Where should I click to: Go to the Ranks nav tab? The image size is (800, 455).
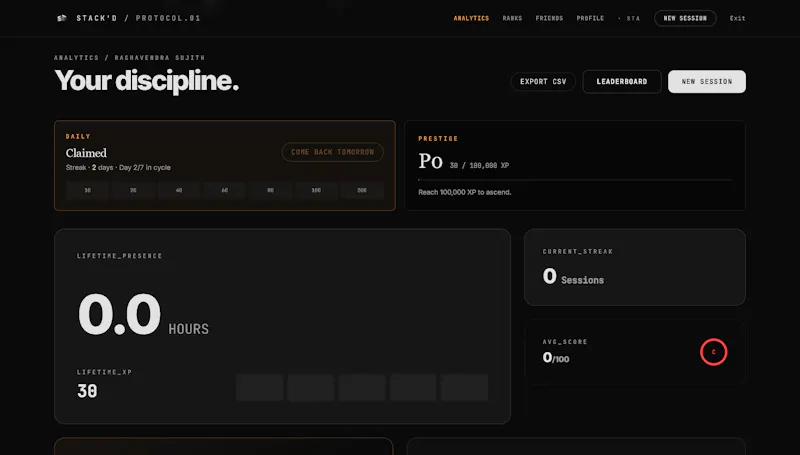tap(512, 18)
